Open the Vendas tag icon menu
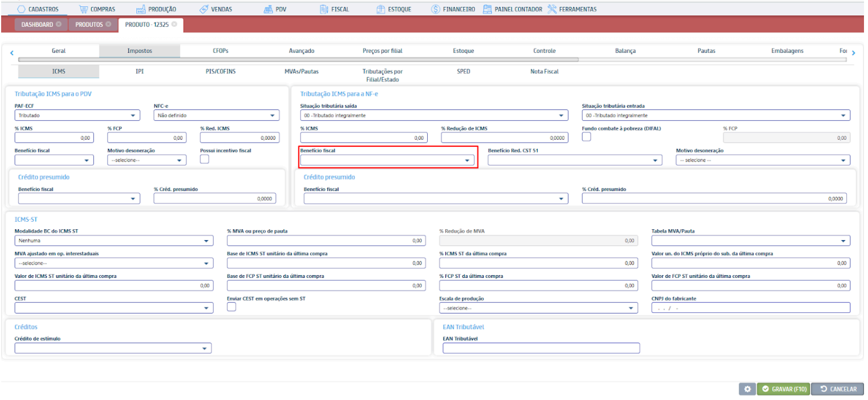868x400 pixels. pyautogui.click(x=204, y=9)
